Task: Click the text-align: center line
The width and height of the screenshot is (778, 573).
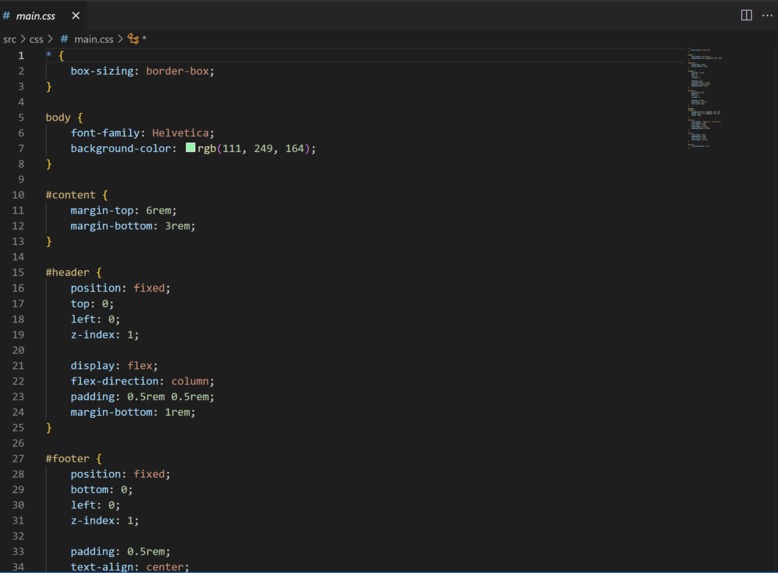Action: pyautogui.click(x=130, y=567)
